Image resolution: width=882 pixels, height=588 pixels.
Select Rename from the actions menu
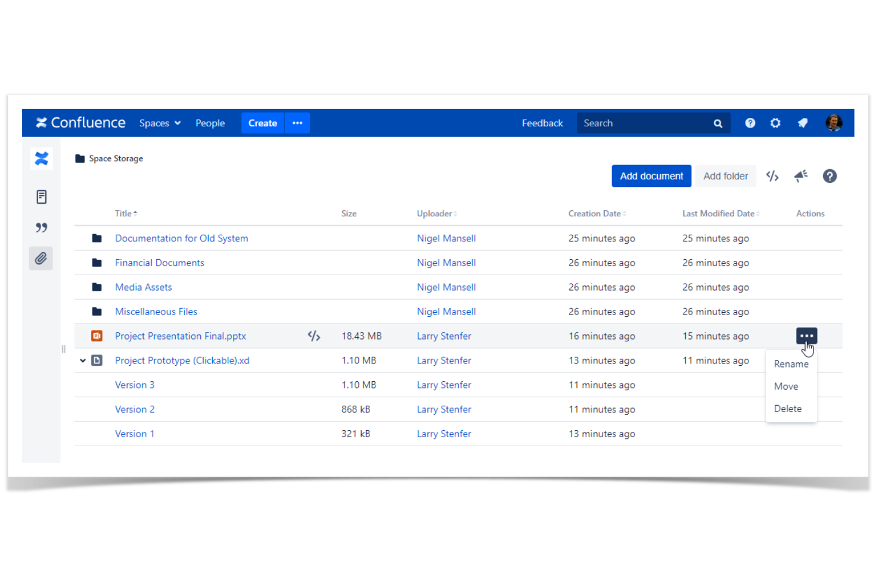[x=791, y=363]
